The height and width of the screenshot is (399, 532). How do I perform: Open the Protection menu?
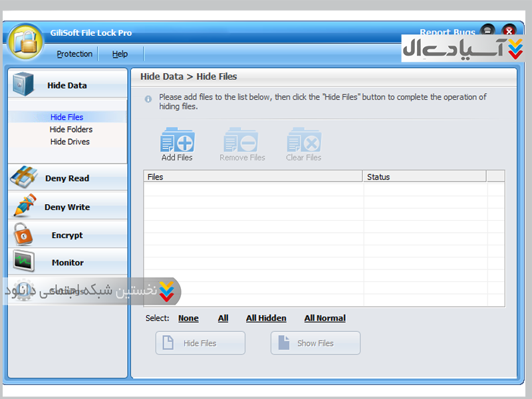coord(74,54)
